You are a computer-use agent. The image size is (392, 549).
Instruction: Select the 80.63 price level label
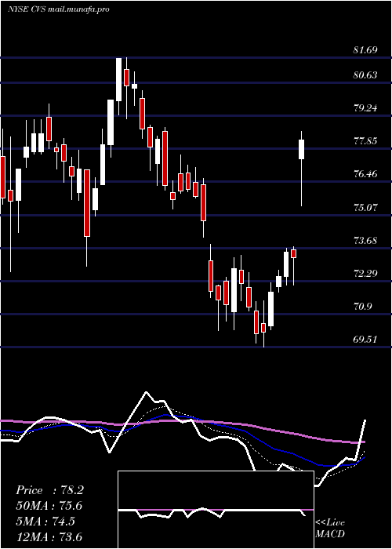click(365, 75)
